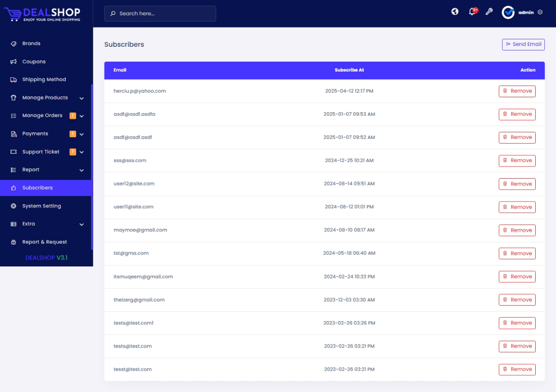The height and width of the screenshot is (392, 556).
Task: Remove subscriber maymoe@gmail.com
Action: 517,230
